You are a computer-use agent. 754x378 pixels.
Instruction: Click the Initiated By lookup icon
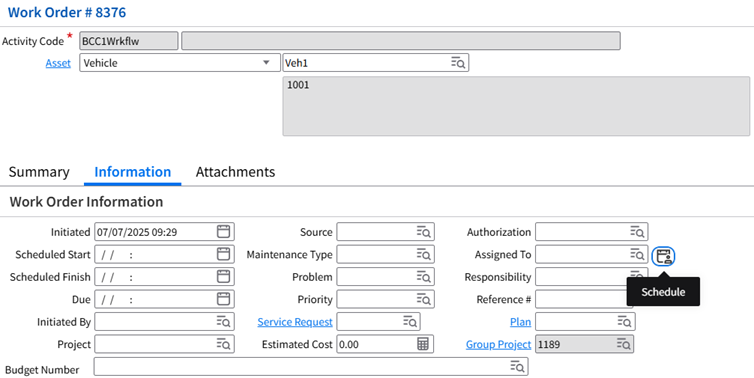tap(223, 322)
